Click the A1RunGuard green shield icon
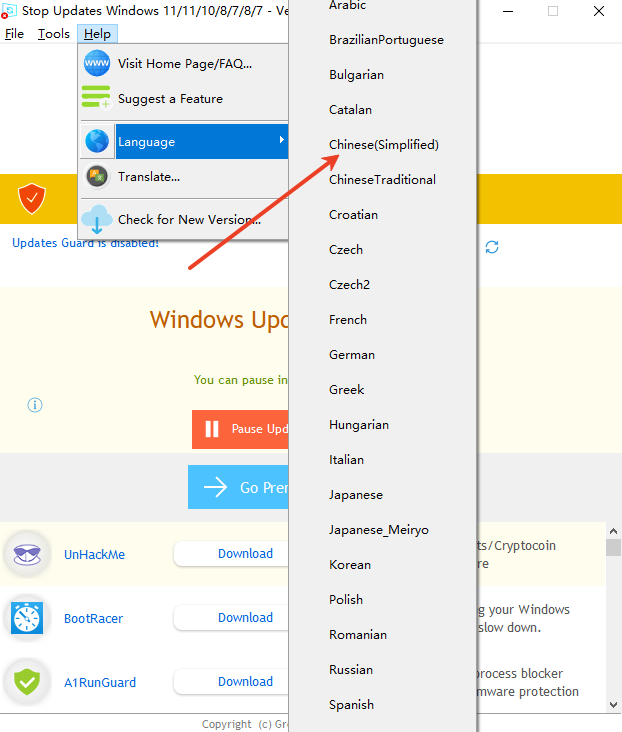The image size is (622, 732). click(x=27, y=682)
